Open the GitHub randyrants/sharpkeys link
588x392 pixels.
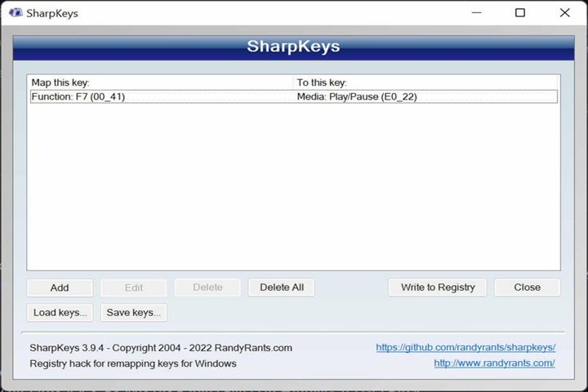click(x=465, y=347)
